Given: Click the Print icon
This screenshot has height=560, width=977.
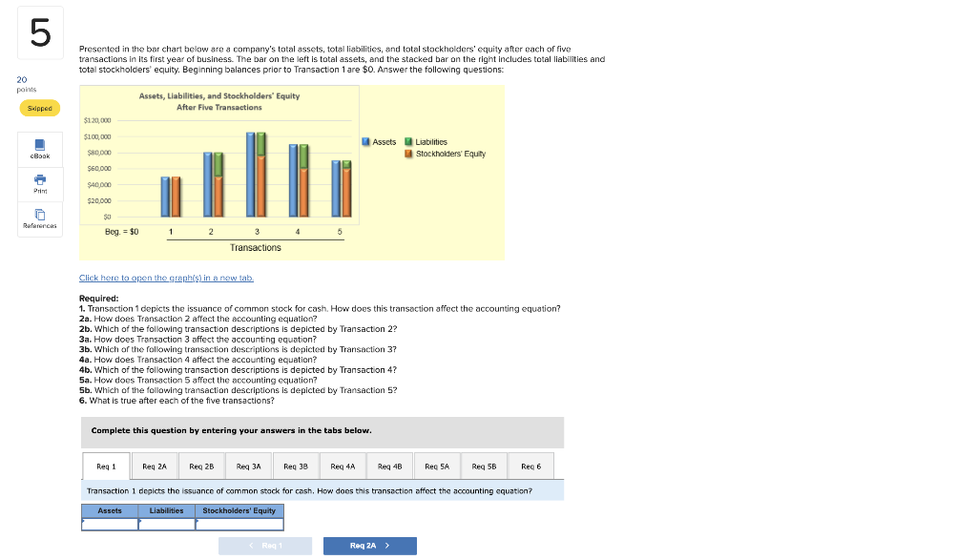Looking at the screenshot, I should coord(39,184).
